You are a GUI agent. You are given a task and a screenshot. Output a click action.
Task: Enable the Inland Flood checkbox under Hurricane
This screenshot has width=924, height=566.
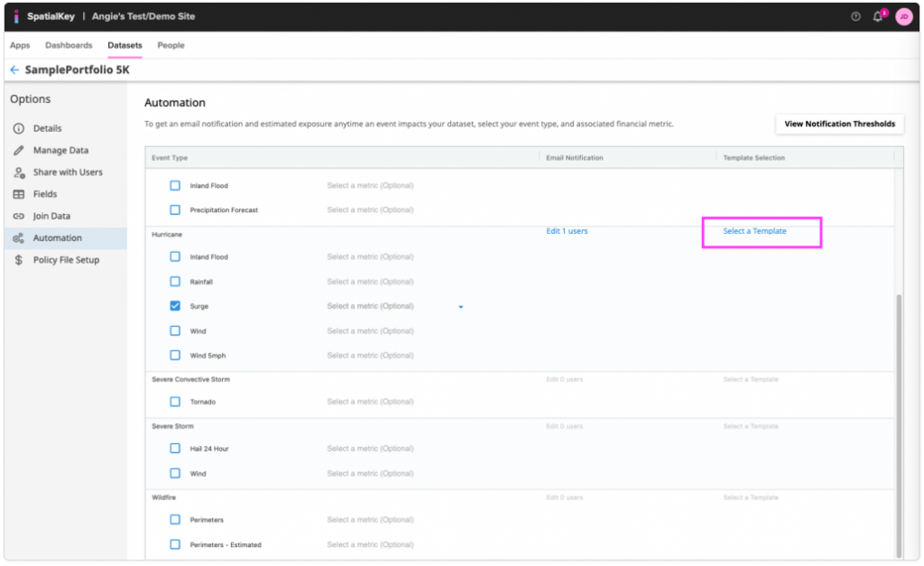pyautogui.click(x=175, y=256)
